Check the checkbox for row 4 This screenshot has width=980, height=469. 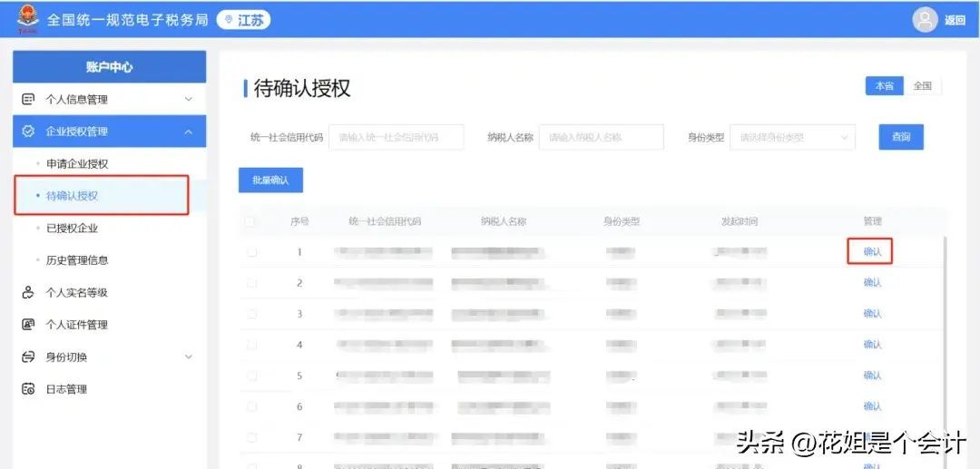pos(252,345)
